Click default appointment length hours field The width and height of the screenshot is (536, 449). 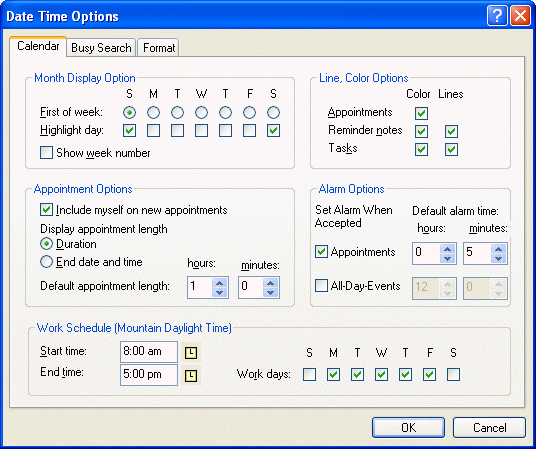200,287
